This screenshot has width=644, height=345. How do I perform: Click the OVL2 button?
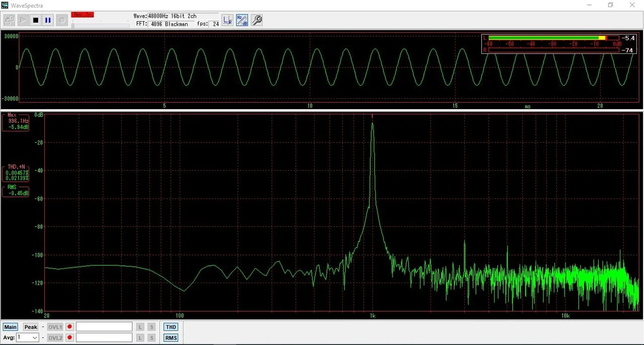tap(55, 337)
